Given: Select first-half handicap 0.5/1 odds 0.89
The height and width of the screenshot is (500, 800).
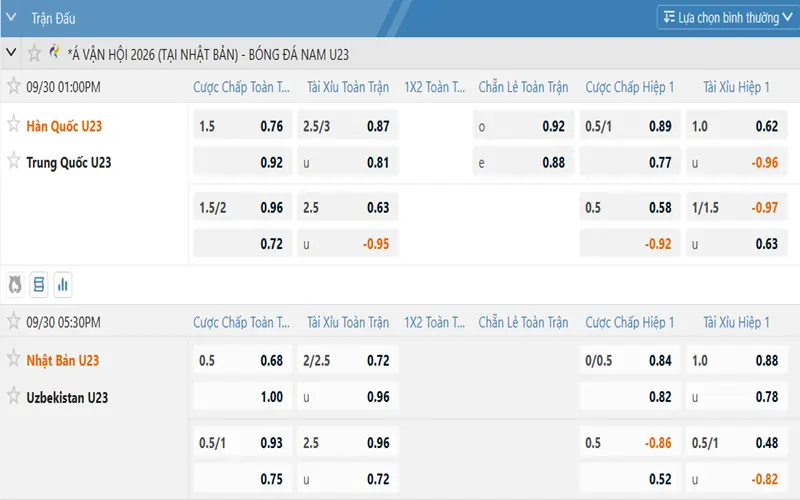Looking at the screenshot, I should coord(630,125).
